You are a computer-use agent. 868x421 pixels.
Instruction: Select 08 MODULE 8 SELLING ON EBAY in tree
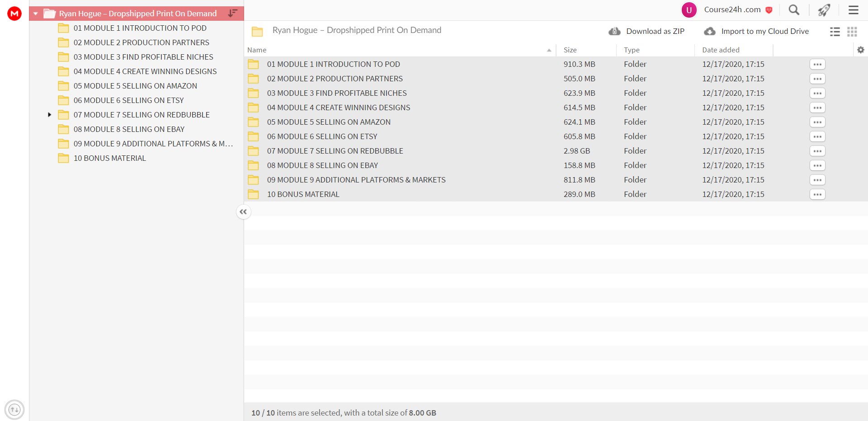pos(129,129)
